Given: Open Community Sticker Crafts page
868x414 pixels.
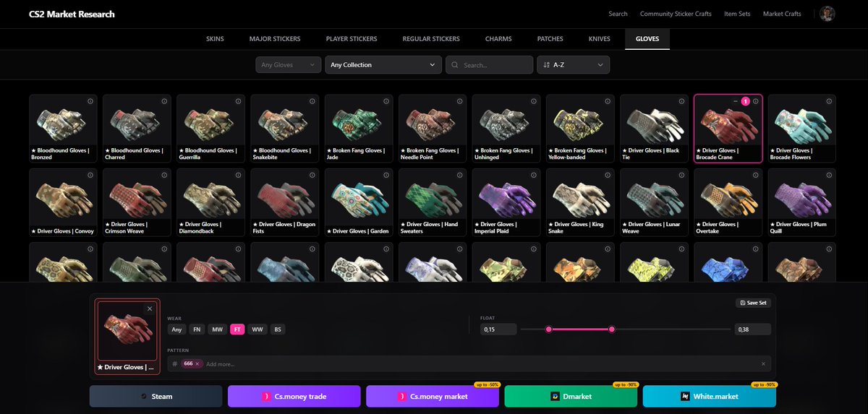Looking at the screenshot, I should [676, 14].
